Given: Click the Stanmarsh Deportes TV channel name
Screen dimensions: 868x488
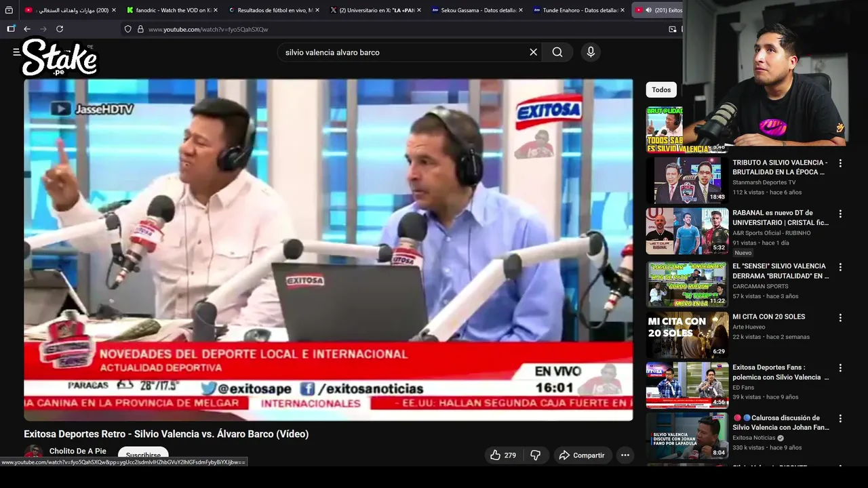Looking at the screenshot, I should tap(764, 182).
